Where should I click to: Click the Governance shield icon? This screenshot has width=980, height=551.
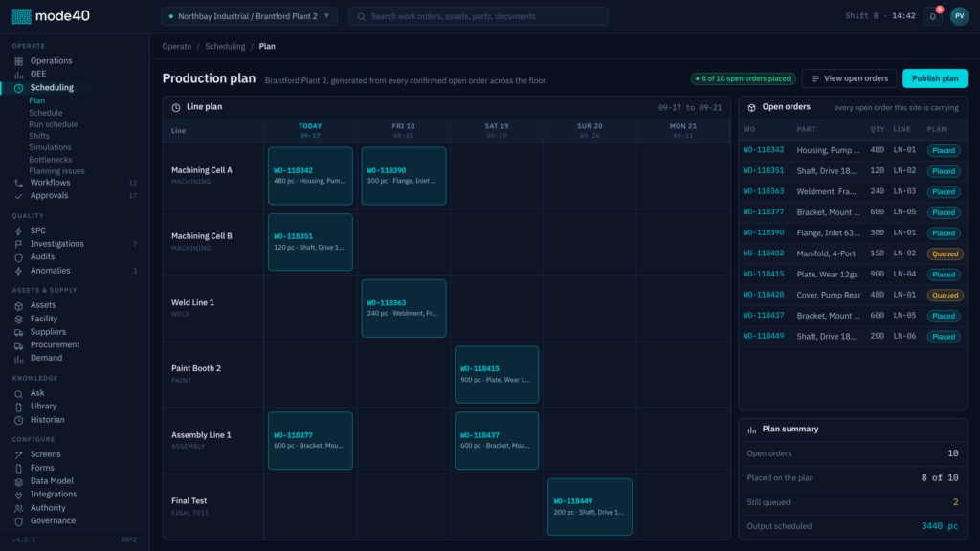click(19, 521)
